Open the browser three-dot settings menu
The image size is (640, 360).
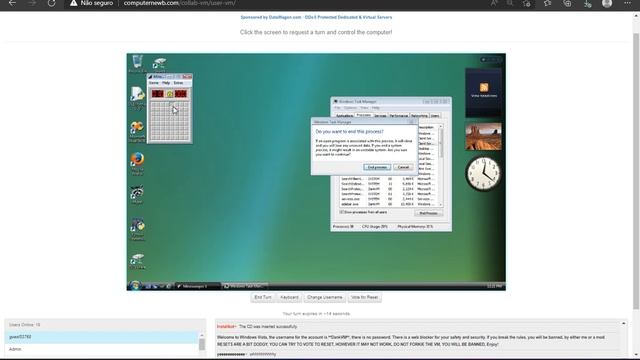[627, 3]
